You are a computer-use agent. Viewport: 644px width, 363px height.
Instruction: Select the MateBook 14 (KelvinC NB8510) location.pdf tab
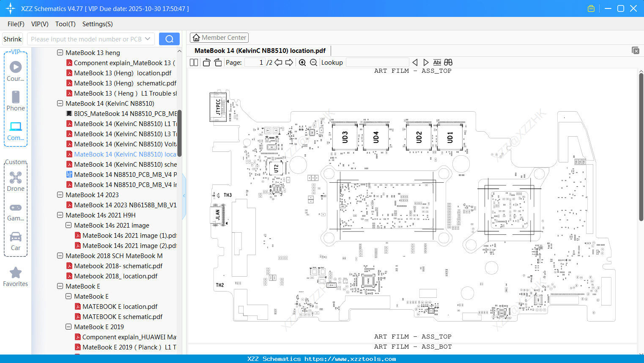260,50
